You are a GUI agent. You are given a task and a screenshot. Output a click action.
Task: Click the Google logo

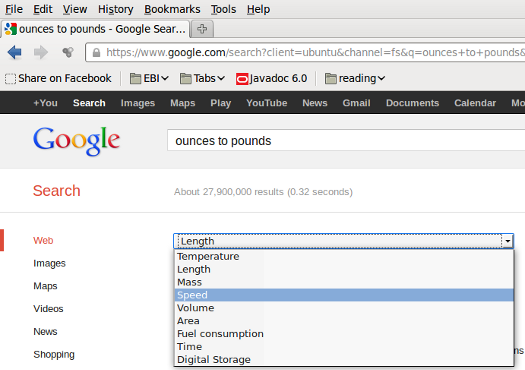(x=76, y=141)
